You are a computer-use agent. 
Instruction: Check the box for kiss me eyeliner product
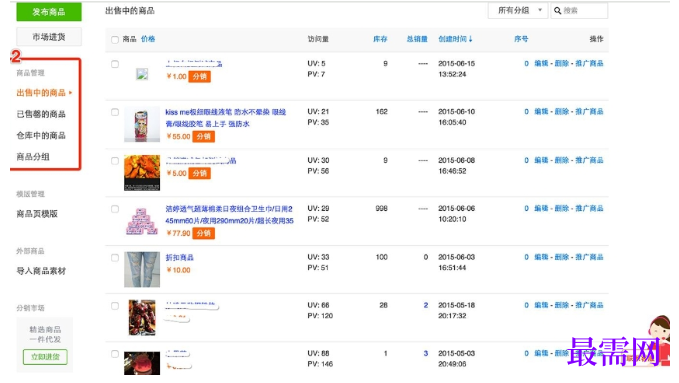[x=115, y=112]
